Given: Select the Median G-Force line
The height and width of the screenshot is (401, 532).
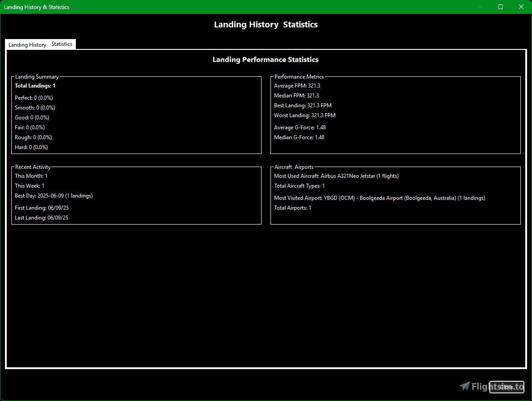Looking at the screenshot, I should click(x=299, y=137).
